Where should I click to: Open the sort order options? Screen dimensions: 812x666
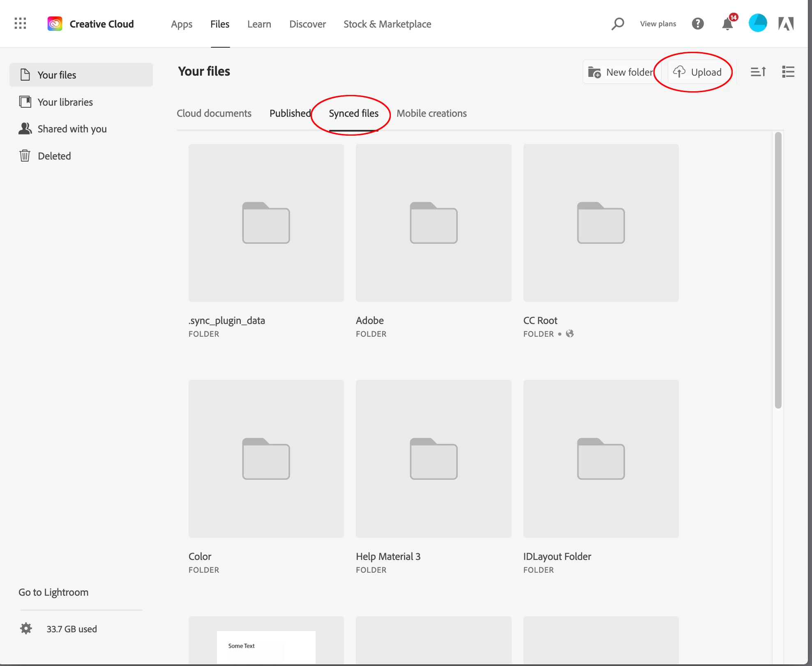click(758, 72)
